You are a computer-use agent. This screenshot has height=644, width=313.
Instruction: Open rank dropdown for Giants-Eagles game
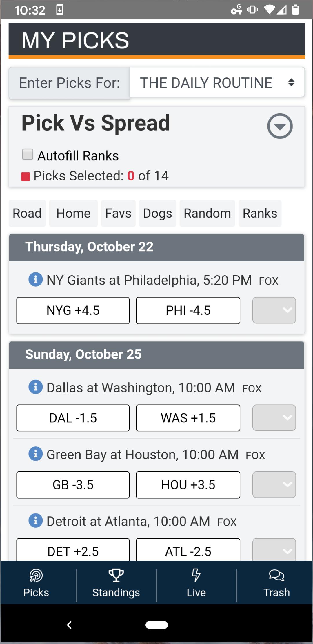(x=274, y=310)
